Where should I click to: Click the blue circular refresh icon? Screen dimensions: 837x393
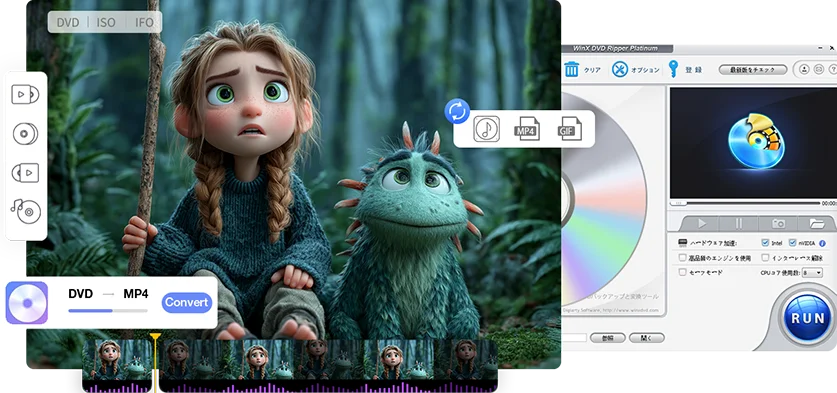click(457, 111)
